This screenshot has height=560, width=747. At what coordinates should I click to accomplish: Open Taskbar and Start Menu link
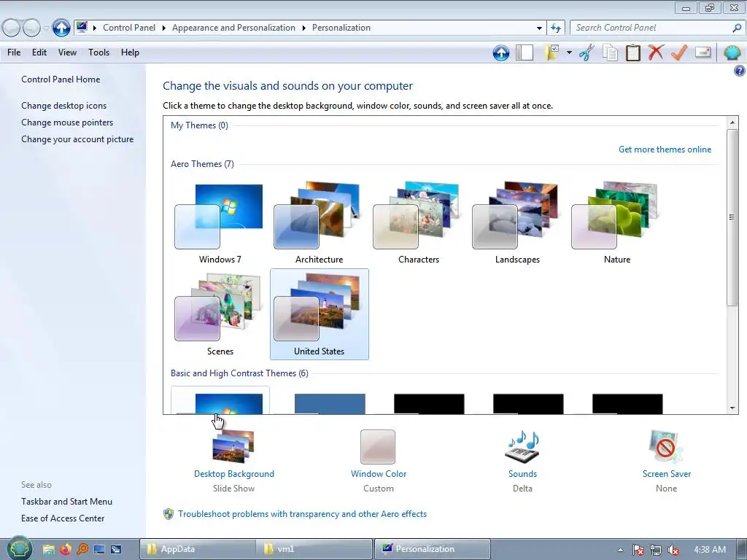(x=66, y=502)
